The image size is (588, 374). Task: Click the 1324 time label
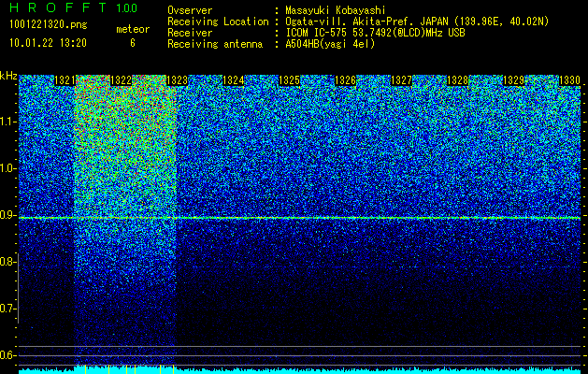[x=234, y=80]
